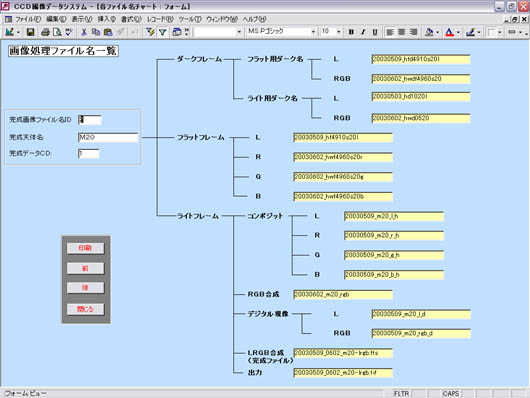Click the Line/Border Width icon
The image size is (530, 398).
pos(492,32)
